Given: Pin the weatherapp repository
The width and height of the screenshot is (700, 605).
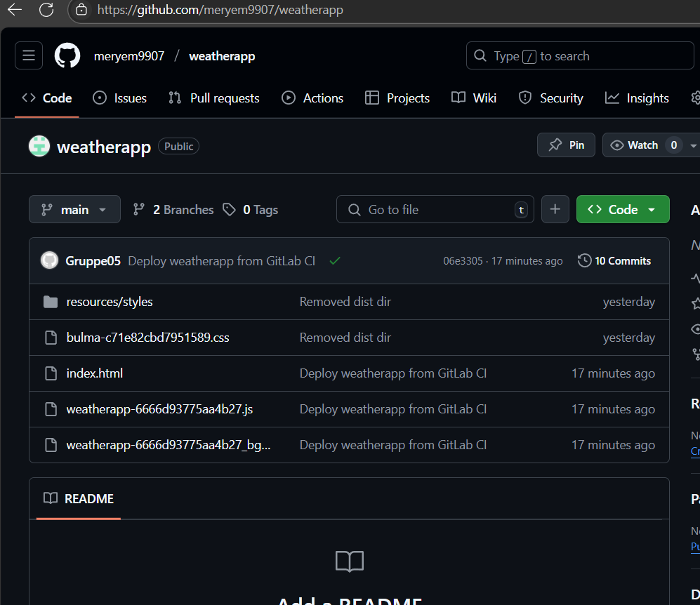Looking at the screenshot, I should (566, 145).
